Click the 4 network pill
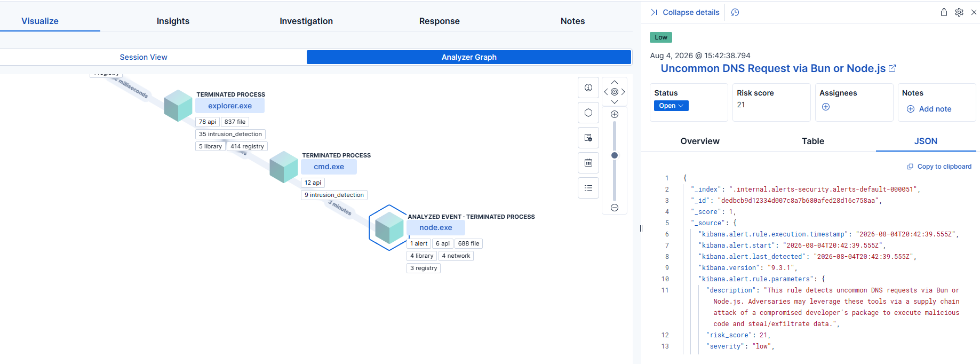Viewport: 980px width, 364px height. [x=456, y=256]
